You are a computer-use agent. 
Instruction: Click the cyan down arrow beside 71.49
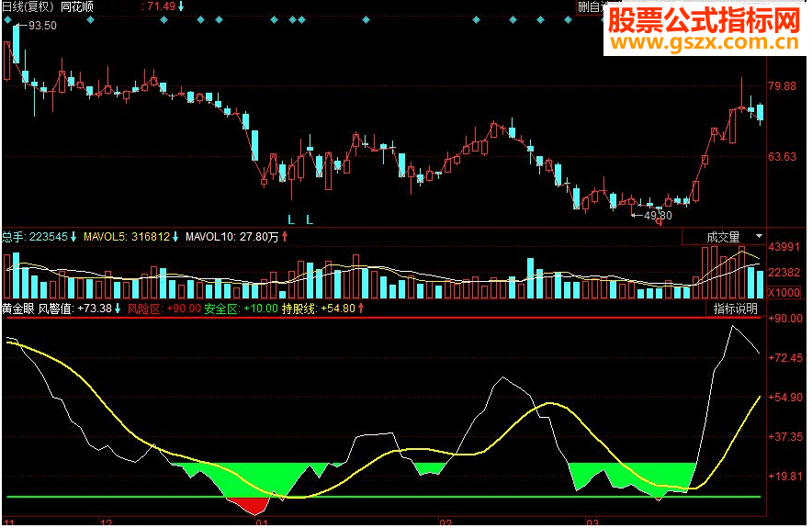(x=181, y=6)
